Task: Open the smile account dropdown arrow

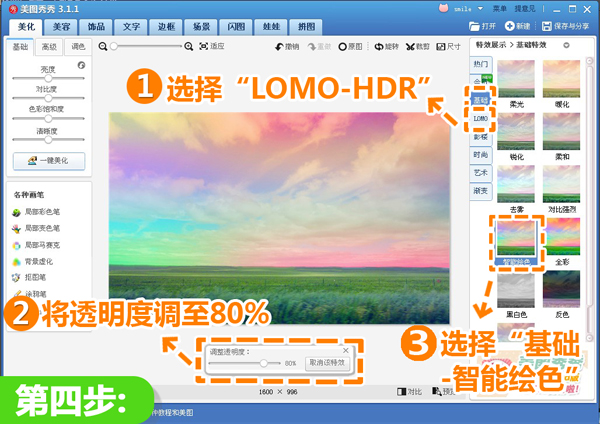Action: point(480,8)
